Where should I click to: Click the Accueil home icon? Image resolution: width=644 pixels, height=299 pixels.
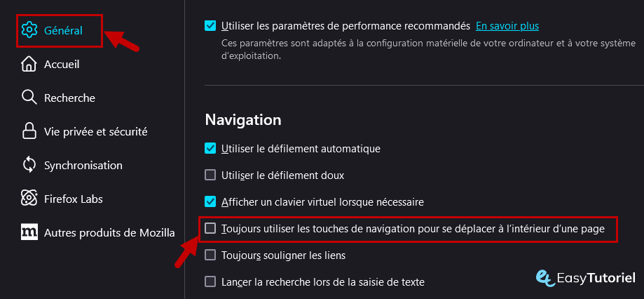point(29,64)
